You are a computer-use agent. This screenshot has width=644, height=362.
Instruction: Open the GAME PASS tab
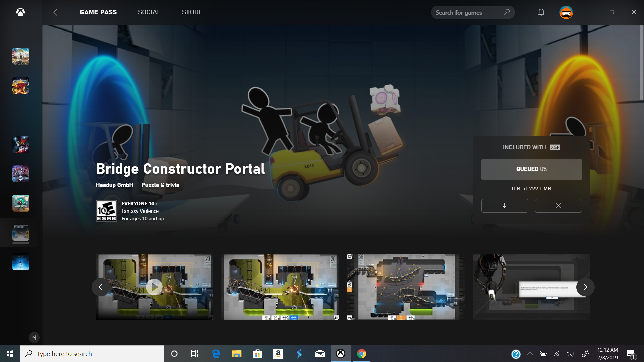(98, 12)
